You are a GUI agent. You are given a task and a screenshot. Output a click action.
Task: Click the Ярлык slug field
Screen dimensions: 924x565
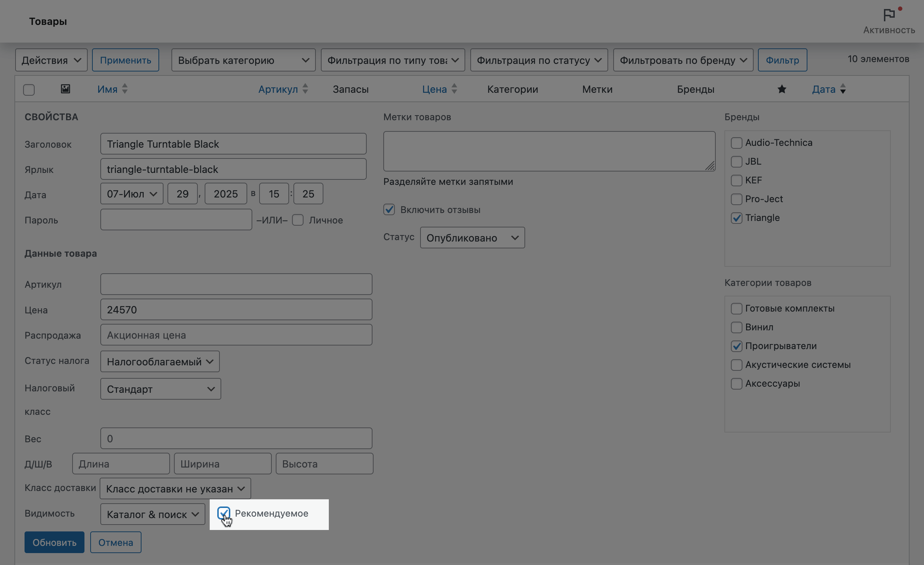tap(233, 169)
